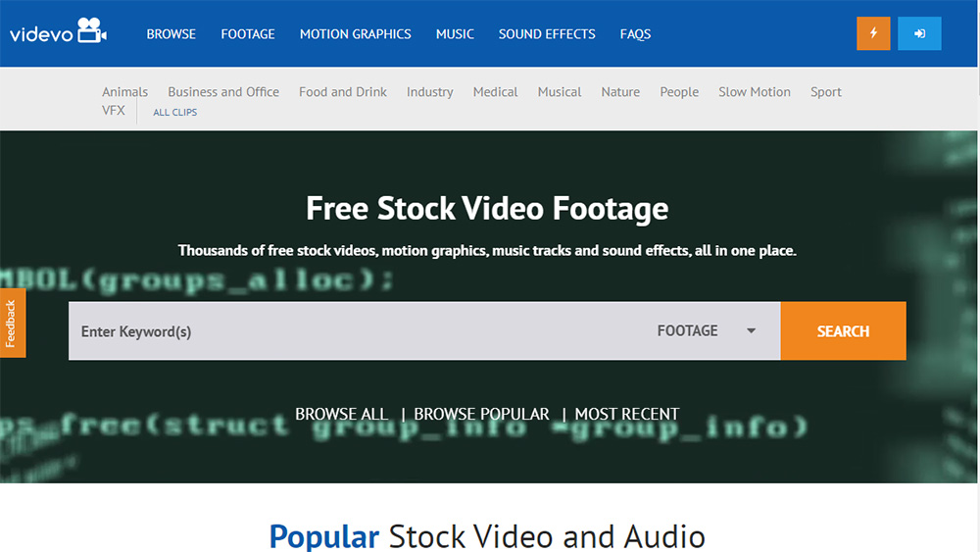Focus the Enter Keyword(s) search field
The height and width of the screenshot is (552, 980).
coord(357,330)
